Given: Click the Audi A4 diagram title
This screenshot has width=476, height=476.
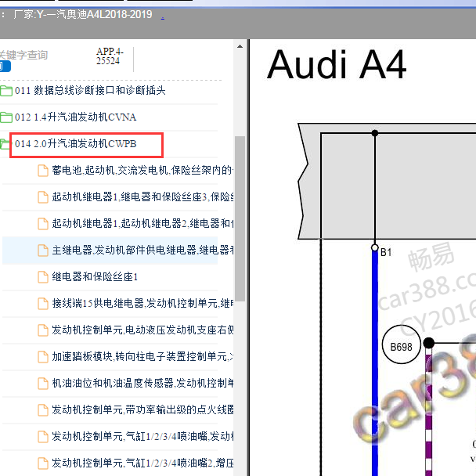Looking at the screenshot, I should tap(337, 65).
